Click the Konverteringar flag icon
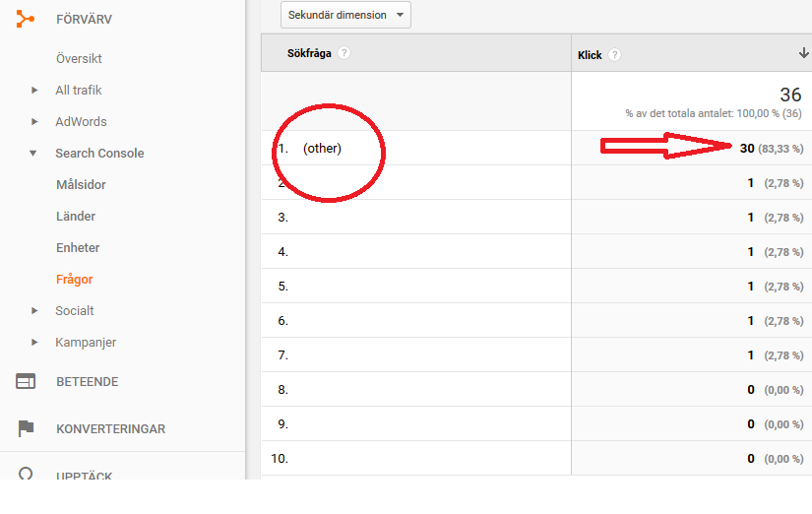This screenshot has height=514, width=812. (26, 428)
